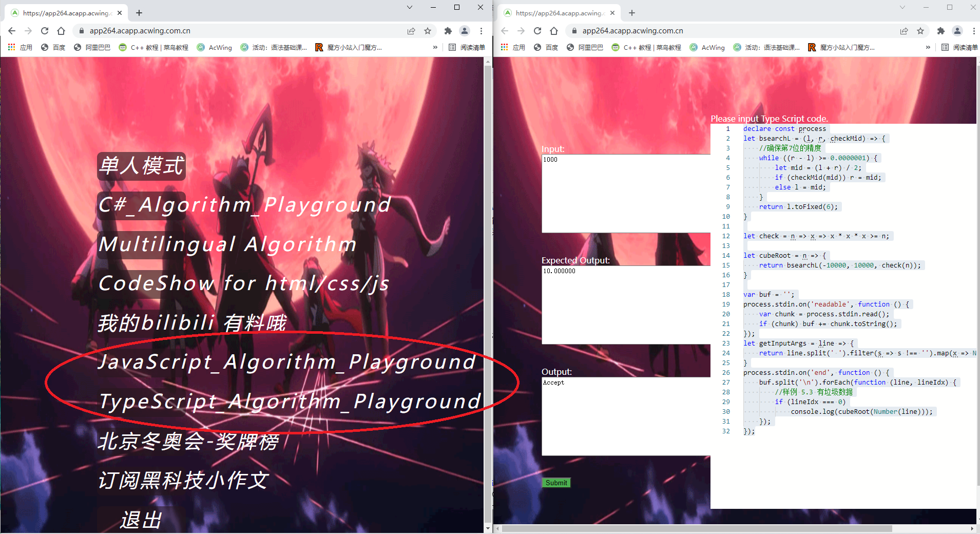Choose the TypeScript_Algorithm_Playground menu entry
The height and width of the screenshot is (534, 980).
[x=290, y=401]
